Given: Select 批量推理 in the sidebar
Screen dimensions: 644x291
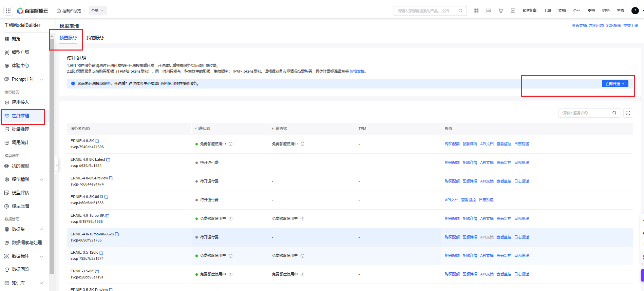Looking at the screenshot, I should 20,129.
